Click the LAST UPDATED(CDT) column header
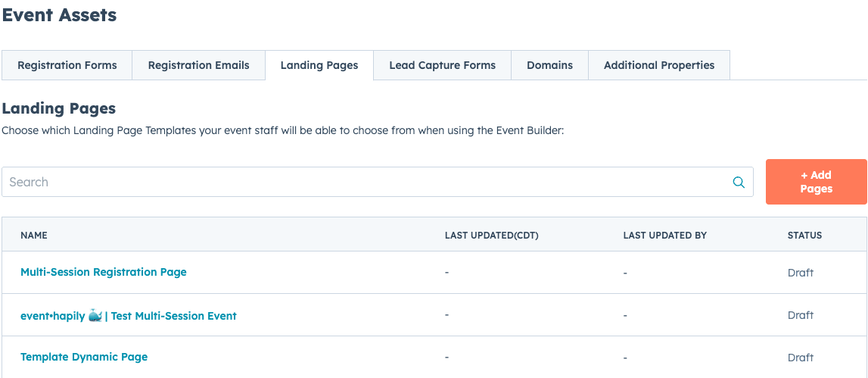Viewport: 868px width, 378px height. click(491, 236)
